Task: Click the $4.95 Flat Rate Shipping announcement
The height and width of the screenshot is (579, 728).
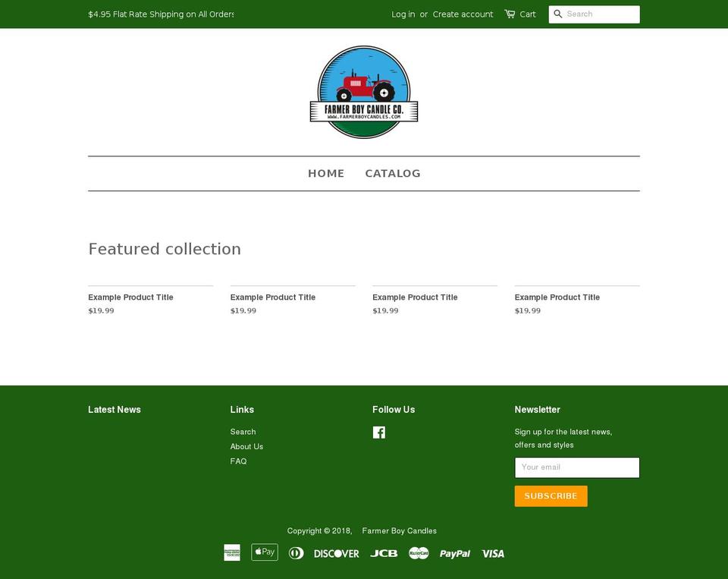Action: (161, 14)
